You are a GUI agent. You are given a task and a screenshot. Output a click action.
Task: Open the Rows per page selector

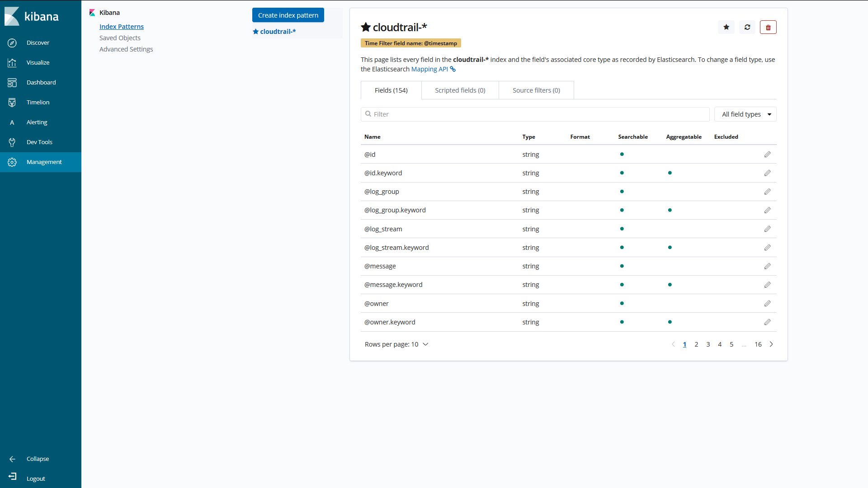click(x=396, y=344)
